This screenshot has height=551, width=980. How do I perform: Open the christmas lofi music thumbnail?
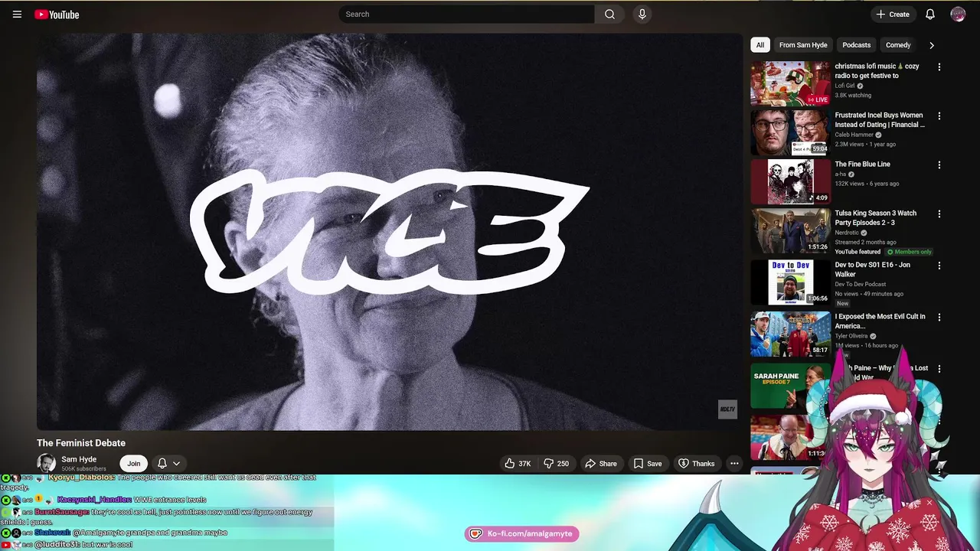tap(790, 83)
